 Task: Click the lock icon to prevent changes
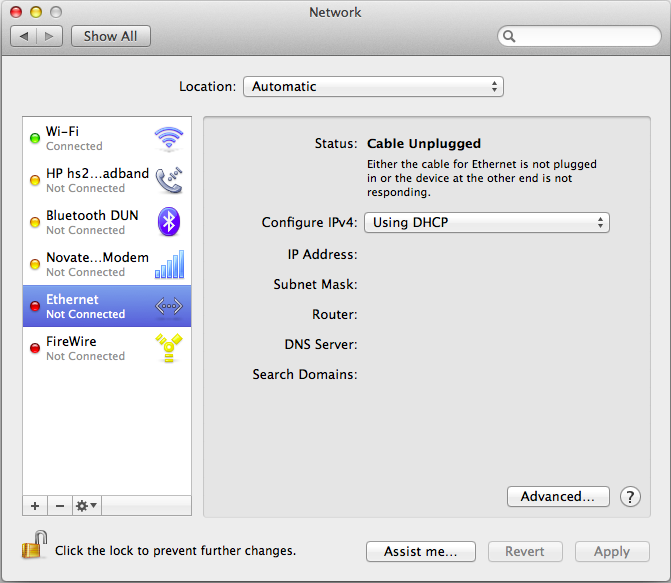coord(34,548)
